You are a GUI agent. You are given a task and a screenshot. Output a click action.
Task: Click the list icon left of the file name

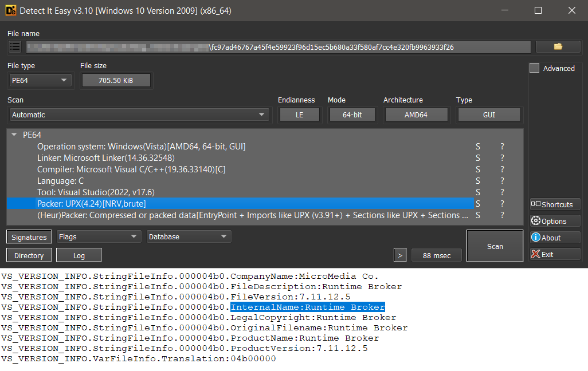point(14,46)
